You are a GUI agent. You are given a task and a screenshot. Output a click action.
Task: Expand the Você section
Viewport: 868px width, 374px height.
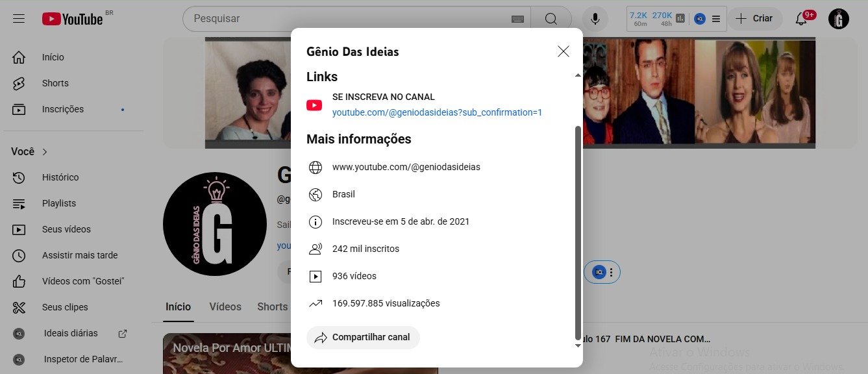pos(29,151)
